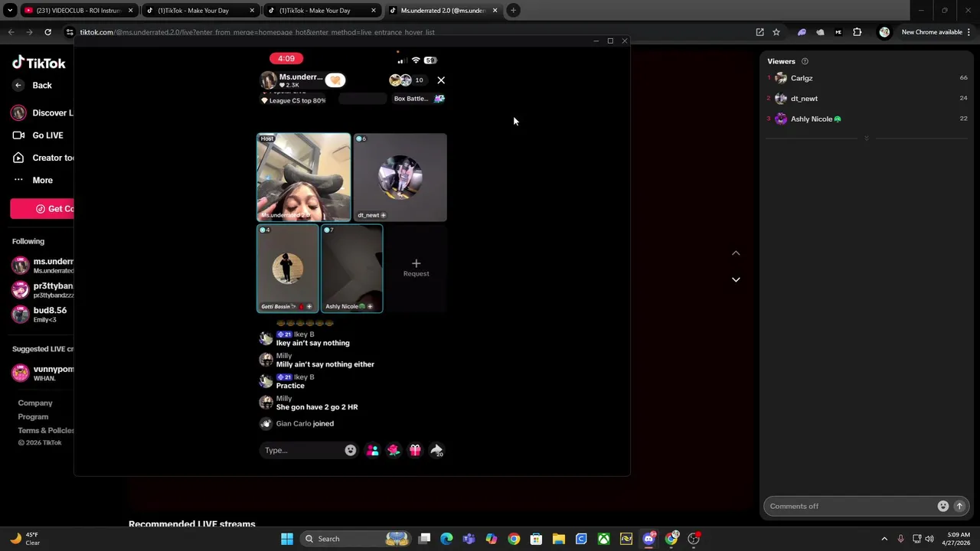This screenshot has height=551, width=980.
Task: Open a new browser tab with plus
Action: click(x=513, y=11)
